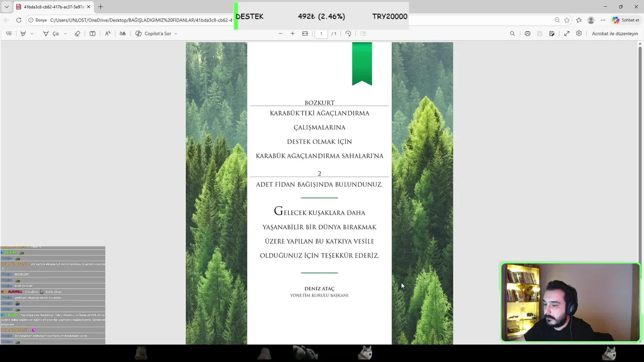Click YÖNETİM KURULU BAŞKANI title text
Screen dimensions: 644x362
pyautogui.click(x=319, y=295)
